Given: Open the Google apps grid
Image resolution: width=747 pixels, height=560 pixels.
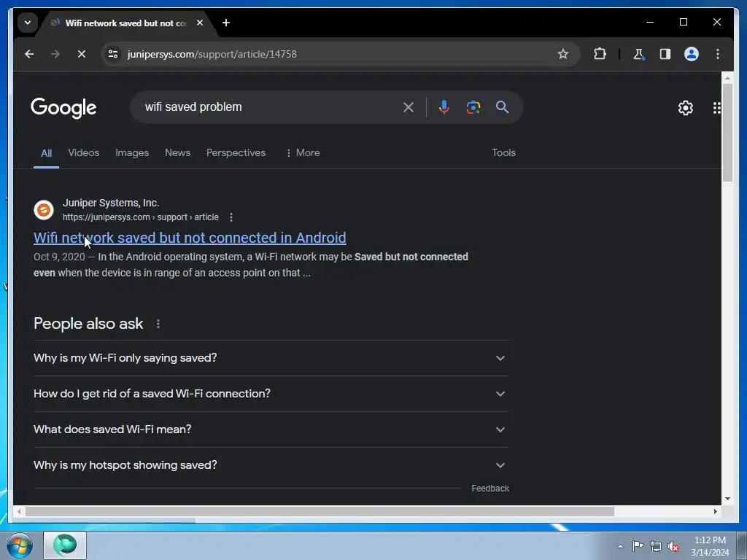Looking at the screenshot, I should point(716,108).
